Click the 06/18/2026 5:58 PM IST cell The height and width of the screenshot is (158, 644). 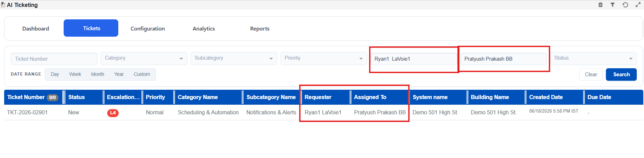click(x=553, y=111)
